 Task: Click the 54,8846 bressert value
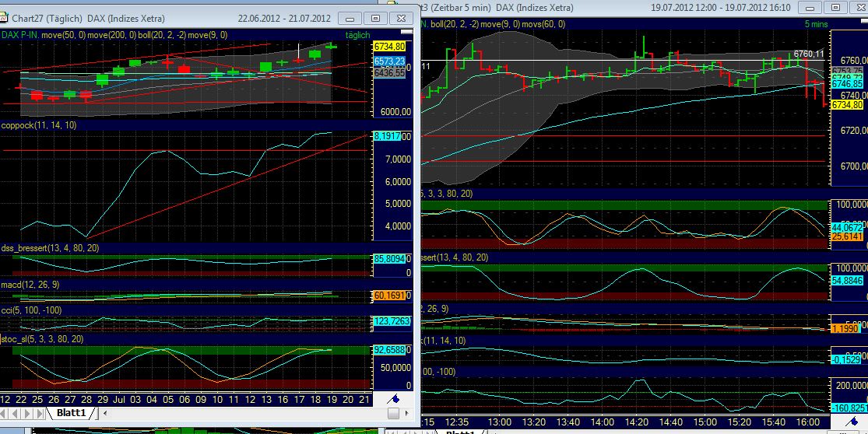[847, 281]
